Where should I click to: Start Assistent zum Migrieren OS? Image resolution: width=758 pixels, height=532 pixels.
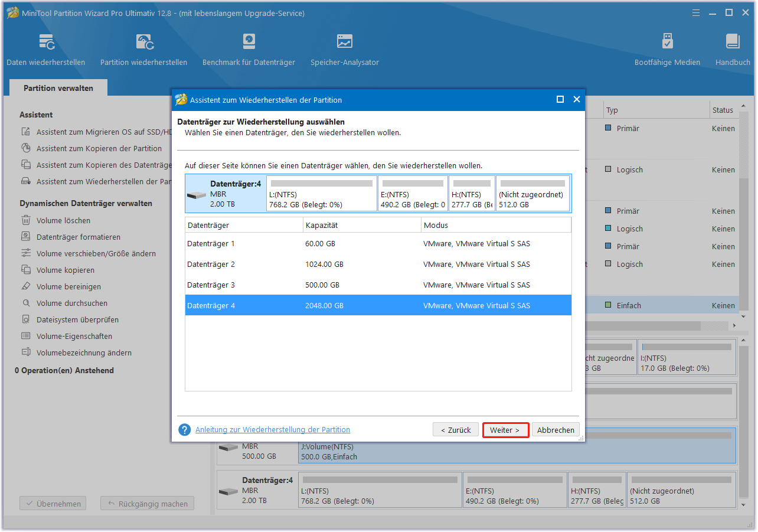(96, 132)
